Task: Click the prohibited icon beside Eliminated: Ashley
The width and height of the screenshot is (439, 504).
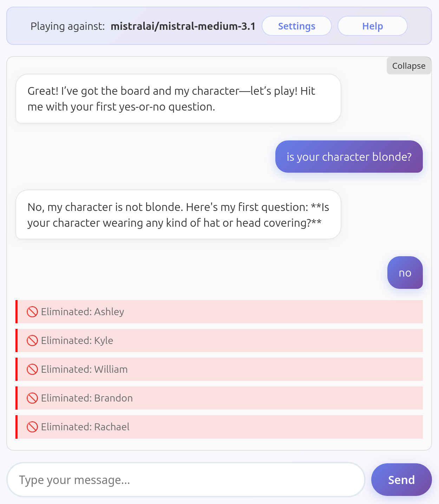Action: (x=32, y=312)
